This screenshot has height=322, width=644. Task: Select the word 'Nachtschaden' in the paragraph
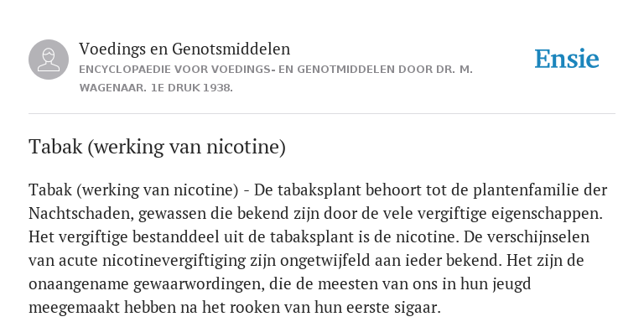pyautogui.click(x=80, y=214)
